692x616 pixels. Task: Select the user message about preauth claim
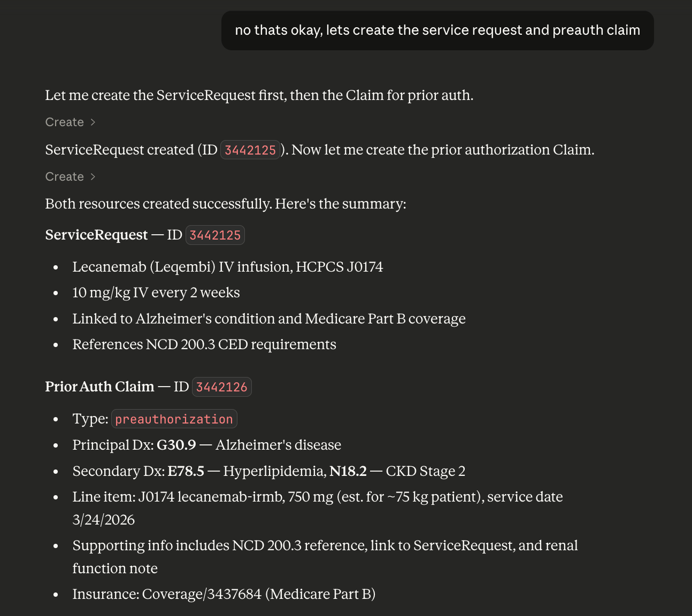[x=437, y=30]
